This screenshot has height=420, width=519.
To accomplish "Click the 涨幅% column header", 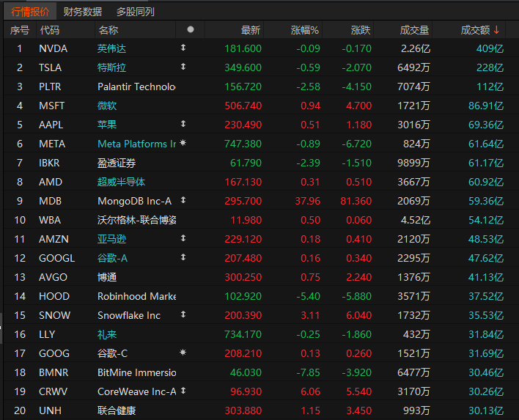I will 304,30.
